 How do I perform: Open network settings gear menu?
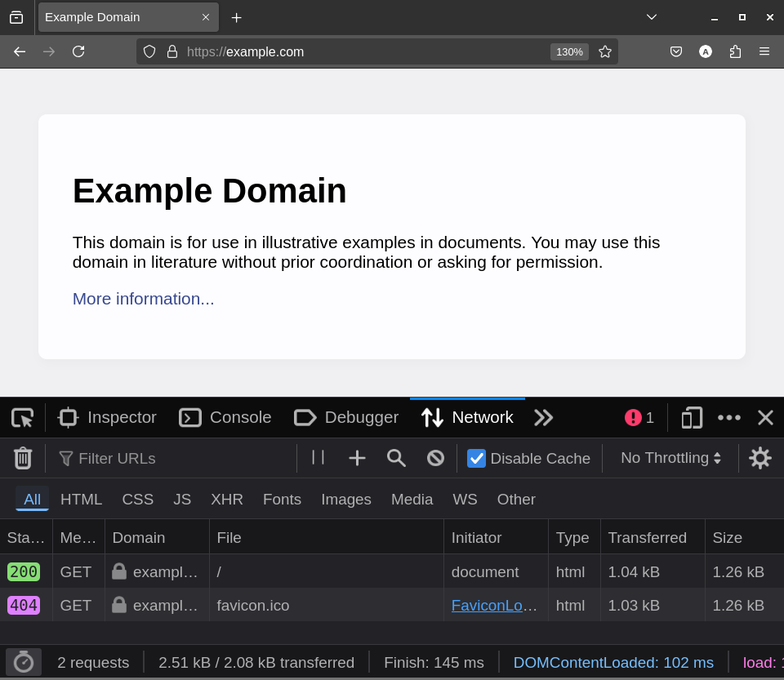pos(760,458)
